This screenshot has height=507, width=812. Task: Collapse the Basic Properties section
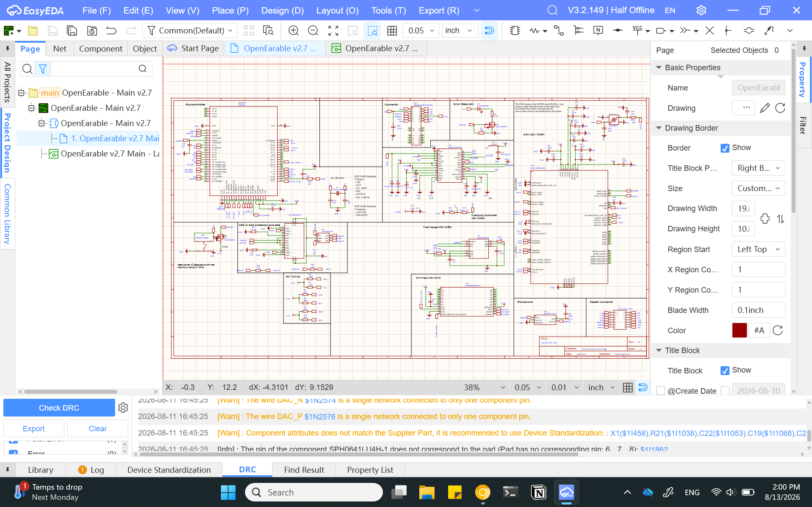[658, 68]
